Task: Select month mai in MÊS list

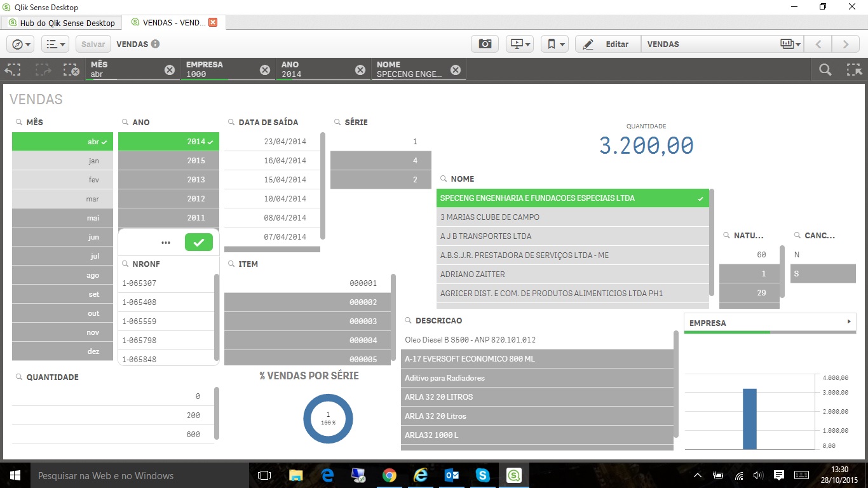Action: [62, 218]
